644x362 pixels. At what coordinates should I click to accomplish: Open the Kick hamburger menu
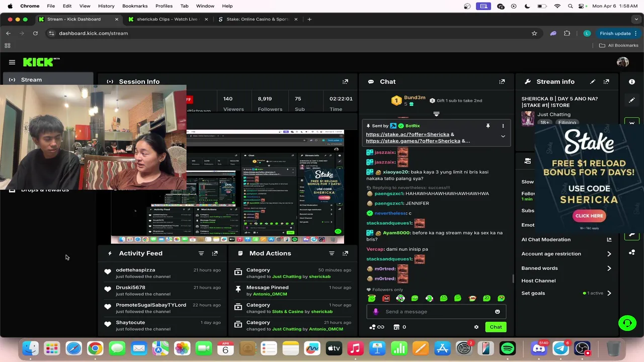pyautogui.click(x=12, y=62)
